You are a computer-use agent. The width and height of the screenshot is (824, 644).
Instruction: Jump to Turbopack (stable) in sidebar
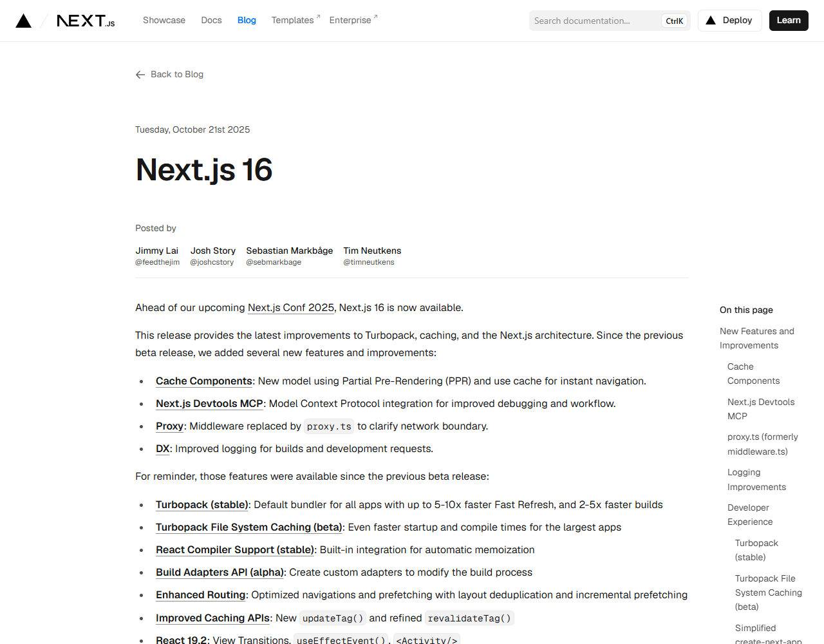point(756,550)
